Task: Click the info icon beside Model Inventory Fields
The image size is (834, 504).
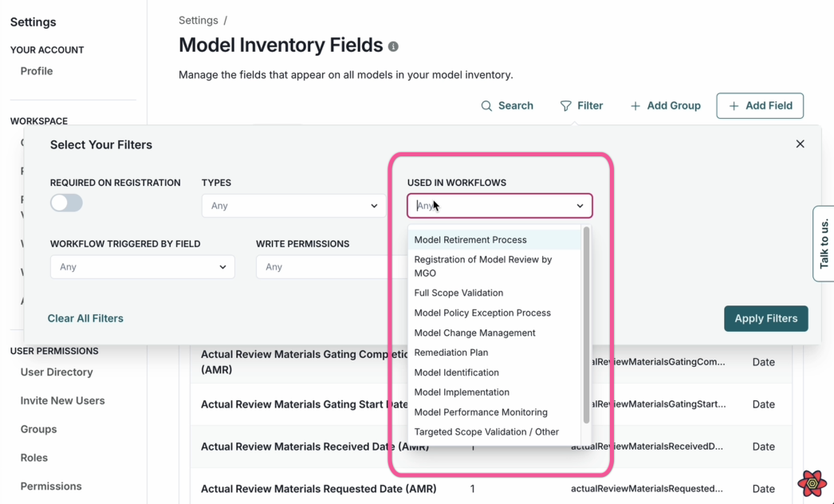Action: tap(392, 46)
